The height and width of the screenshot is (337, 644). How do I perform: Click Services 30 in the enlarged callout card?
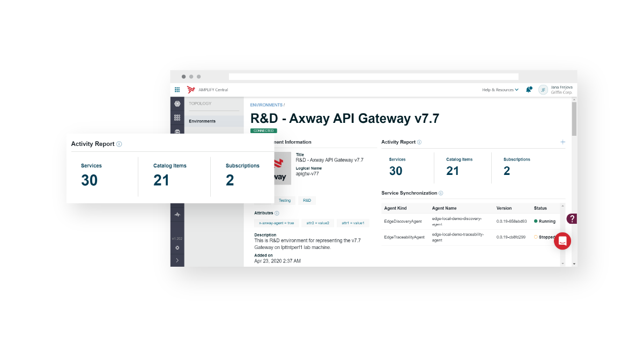pos(90,181)
